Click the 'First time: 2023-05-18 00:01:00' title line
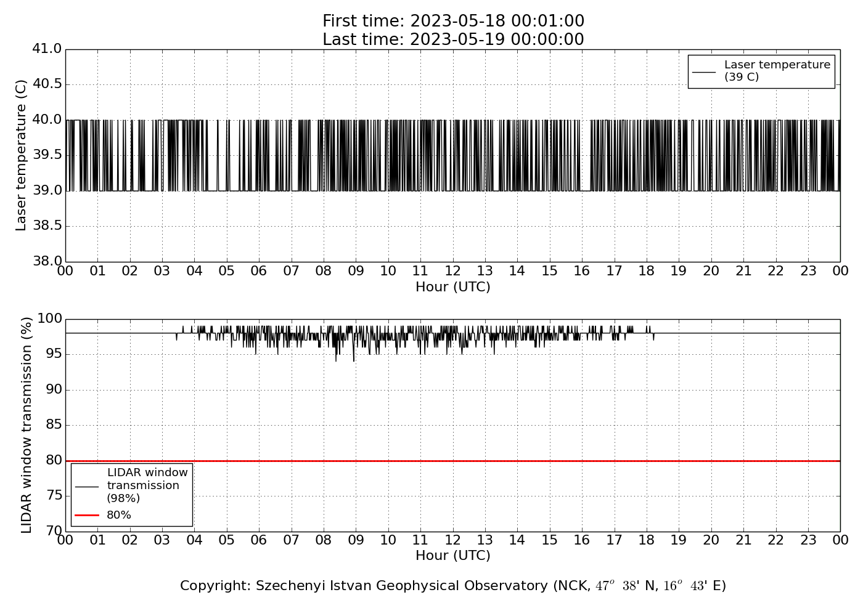 (453, 22)
